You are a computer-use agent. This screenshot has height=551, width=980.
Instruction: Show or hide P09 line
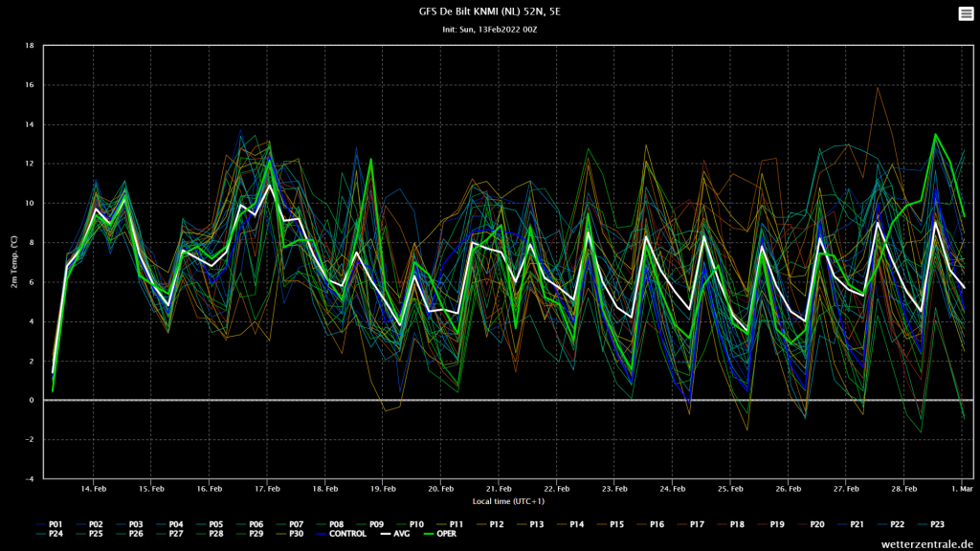coord(369,525)
